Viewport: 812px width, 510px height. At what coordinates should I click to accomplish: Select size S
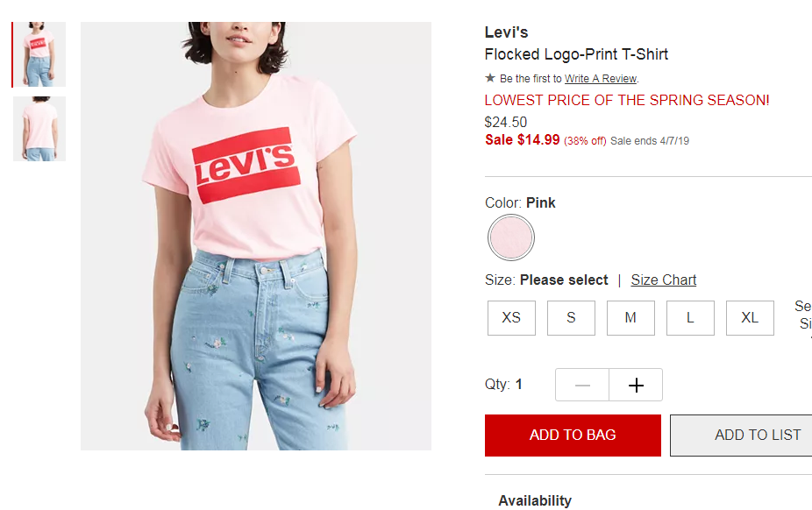pos(571,317)
